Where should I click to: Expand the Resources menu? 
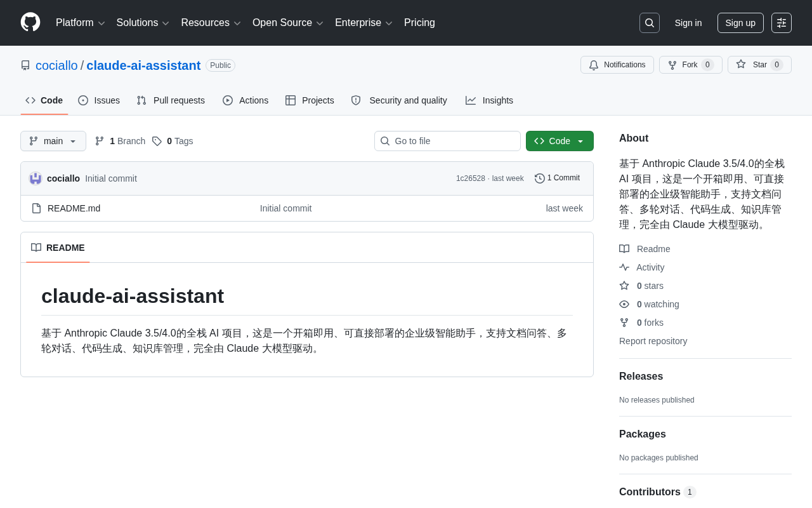coord(211,23)
